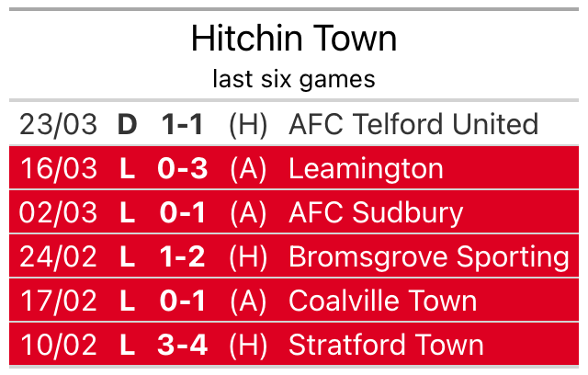Viewport: 588px width, 375px height.
Task: Click the 17/02 match date
Action: (58, 301)
